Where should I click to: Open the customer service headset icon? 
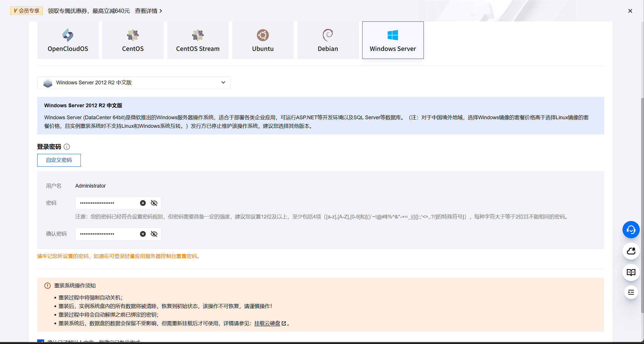(x=631, y=230)
